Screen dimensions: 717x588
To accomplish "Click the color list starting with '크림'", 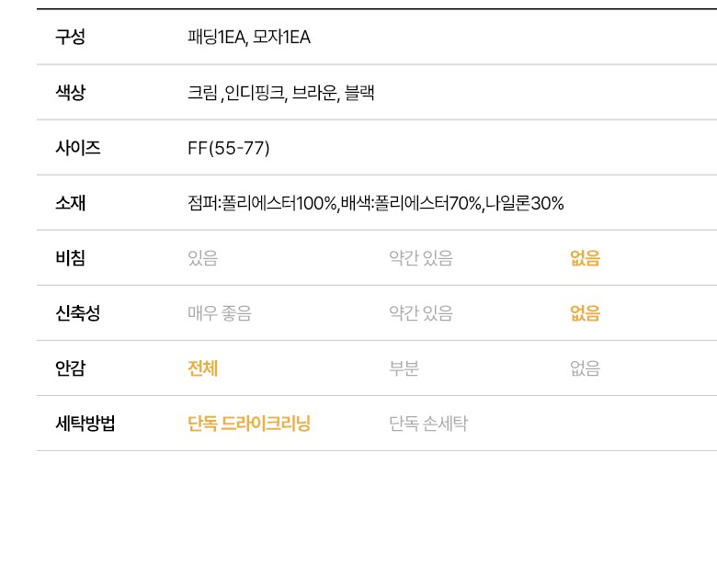I will coord(280,93).
